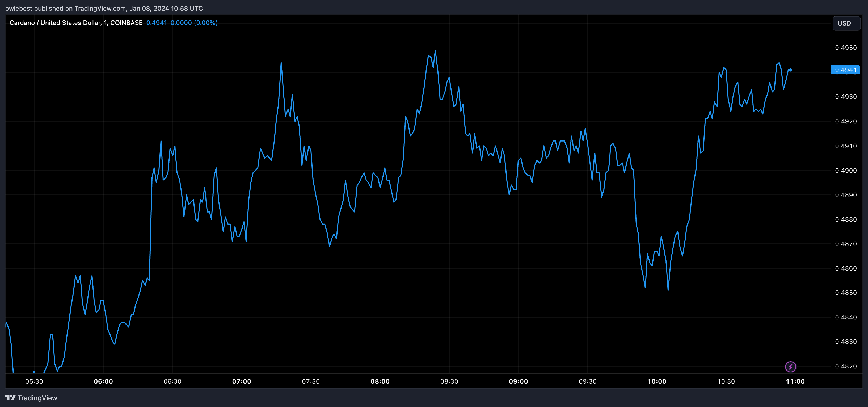Click the 09:00 time axis label

point(518,381)
